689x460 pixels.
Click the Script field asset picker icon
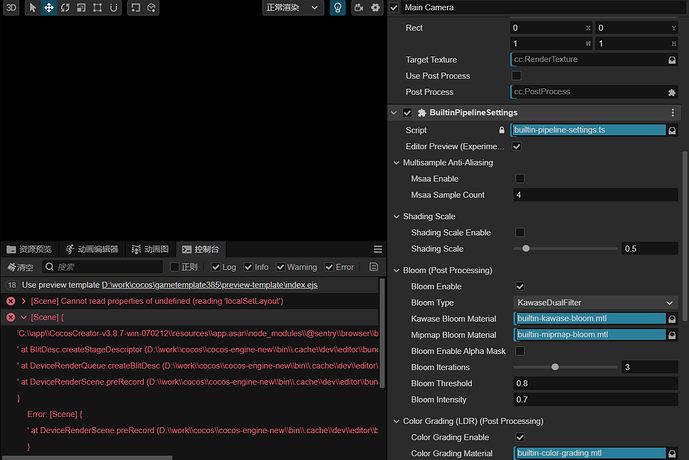coord(672,130)
